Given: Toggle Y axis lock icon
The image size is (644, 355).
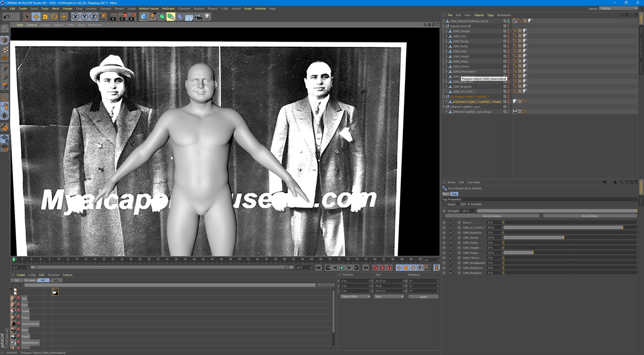Looking at the screenshot, I should [85, 17].
